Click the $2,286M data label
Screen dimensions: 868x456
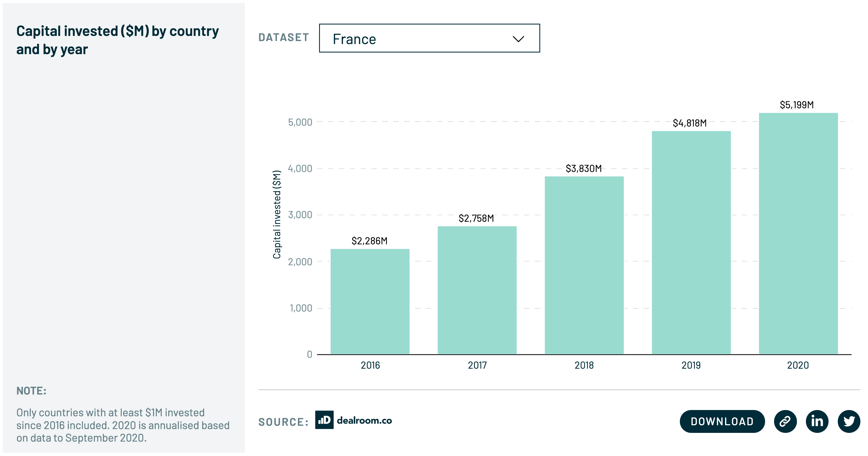coord(369,241)
